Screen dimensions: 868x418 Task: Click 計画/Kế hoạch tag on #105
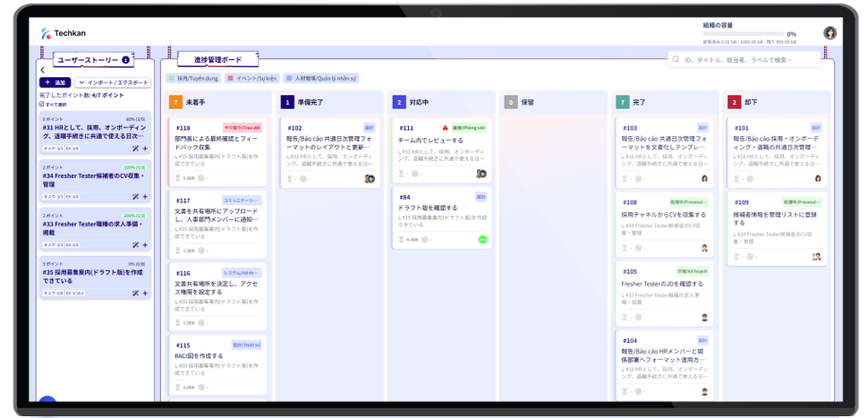(x=692, y=271)
